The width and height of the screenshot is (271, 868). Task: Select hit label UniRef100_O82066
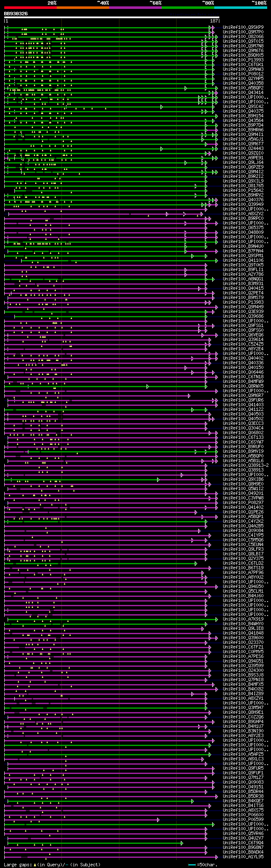[243, 36]
